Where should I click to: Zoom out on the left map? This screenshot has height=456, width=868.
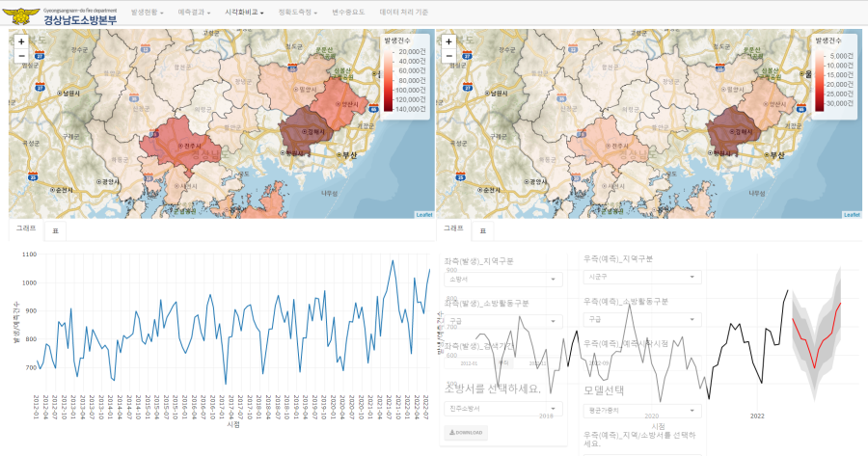[21, 55]
